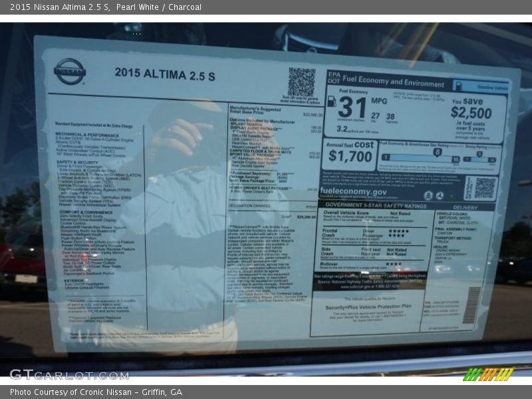The width and height of the screenshot is (532, 399).
Task: Click the '38' highway MPG value
Action: 390,116
